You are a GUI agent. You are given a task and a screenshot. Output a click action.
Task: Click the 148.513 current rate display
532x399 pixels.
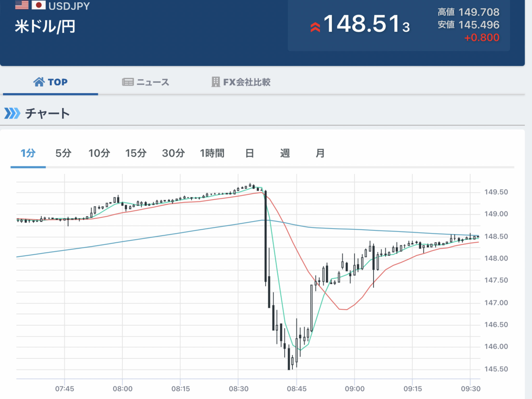pyautogui.click(x=366, y=24)
